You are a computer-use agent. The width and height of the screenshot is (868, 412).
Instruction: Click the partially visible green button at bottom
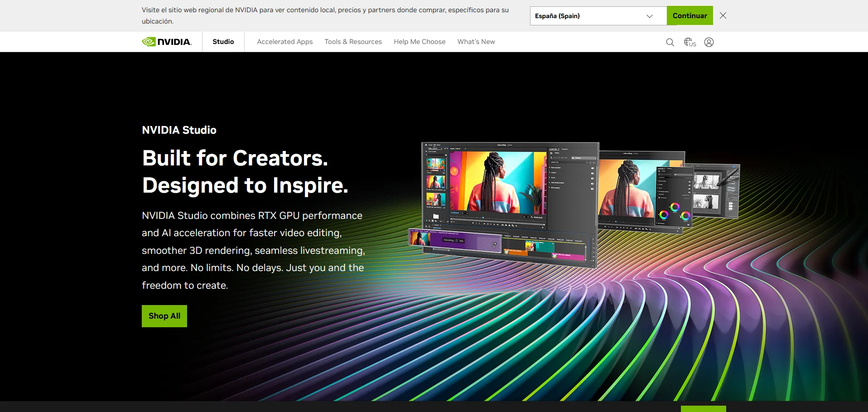coord(703,409)
